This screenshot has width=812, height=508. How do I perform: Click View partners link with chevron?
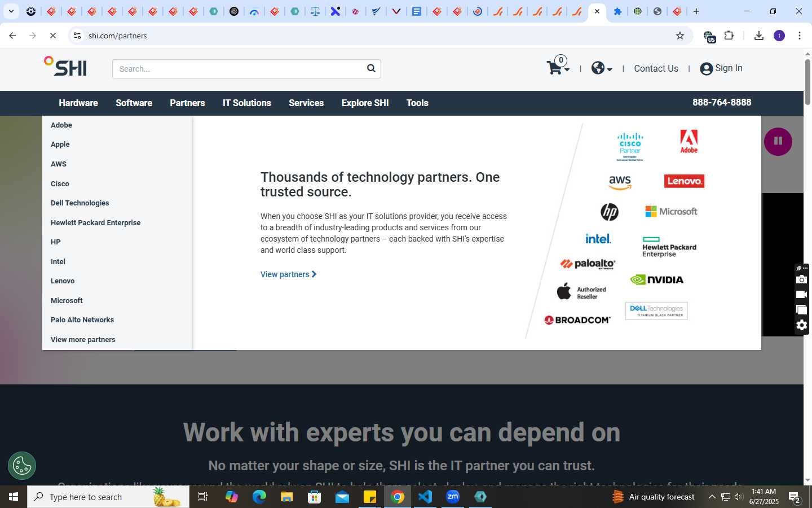pyautogui.click(x=288, y=274)
